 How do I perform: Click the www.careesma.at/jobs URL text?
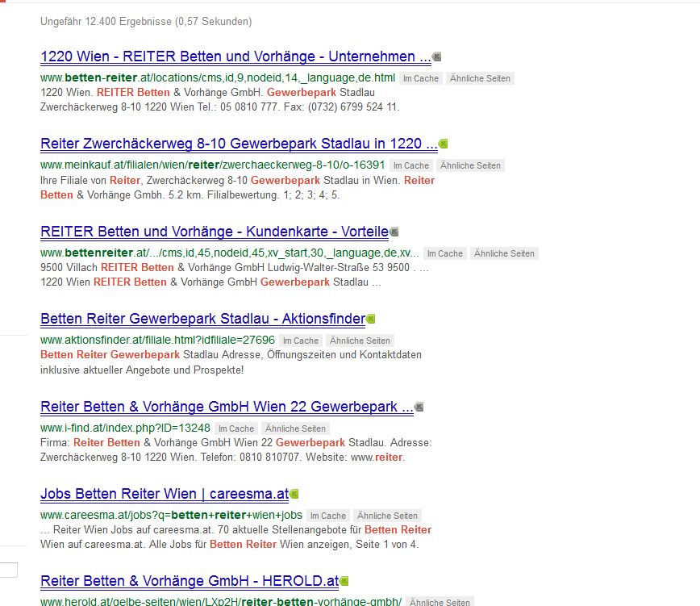tap(172, 515)
